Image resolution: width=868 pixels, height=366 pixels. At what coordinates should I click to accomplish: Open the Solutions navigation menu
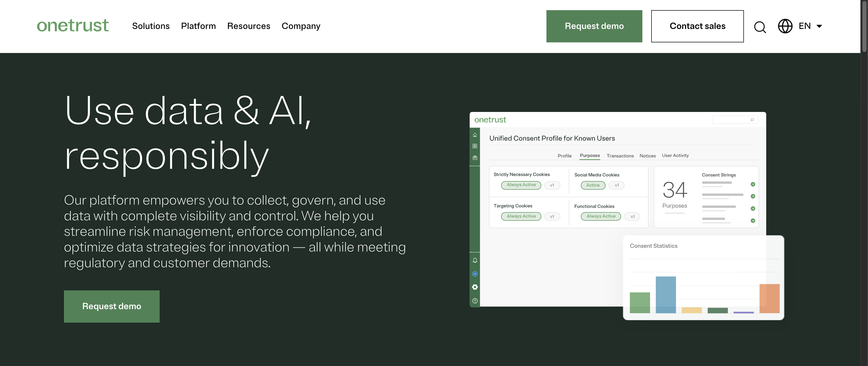pyautogui.click(x=151, y=26)
